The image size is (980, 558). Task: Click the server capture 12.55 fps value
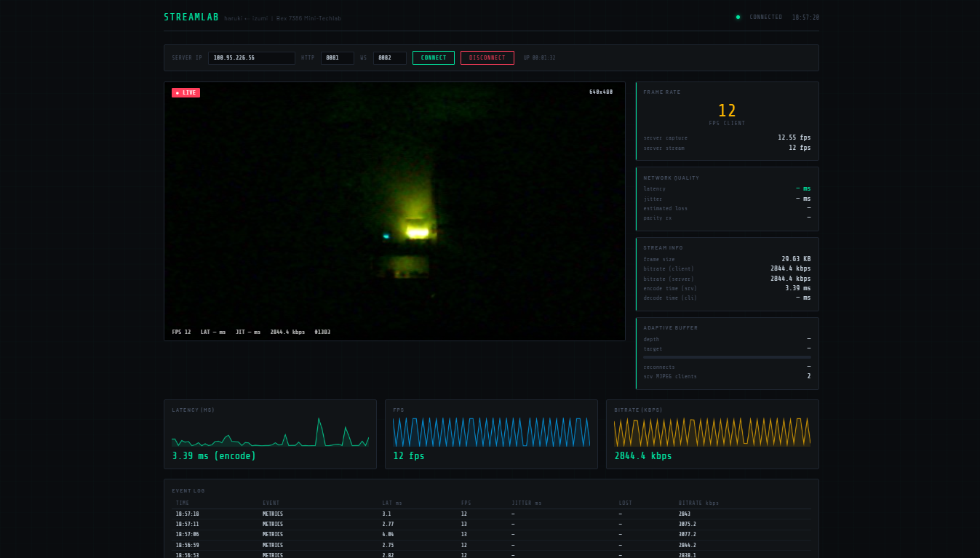click(x=794, y=137)
